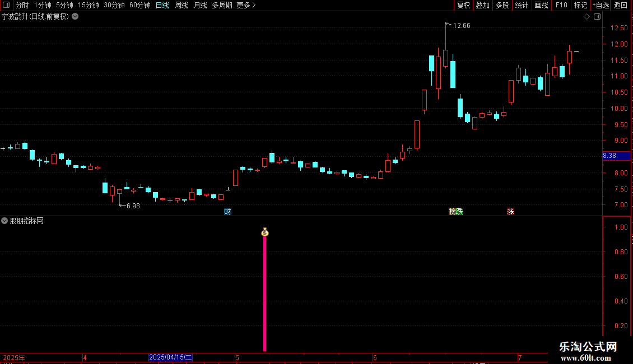Image resolution: width=633 pixels, height=364 pixels.
Task: Click the 8.38 price tag on axis
Action: pos(616,156)
